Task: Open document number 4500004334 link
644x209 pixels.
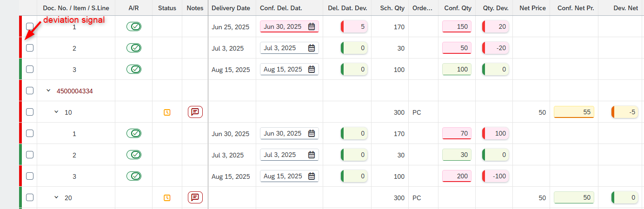Action: [74, 91]
